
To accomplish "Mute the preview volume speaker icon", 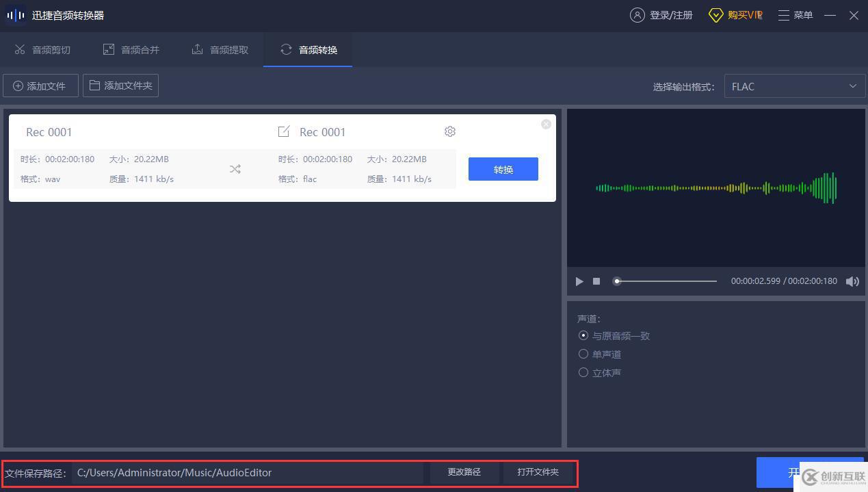I will coord(852,281).
